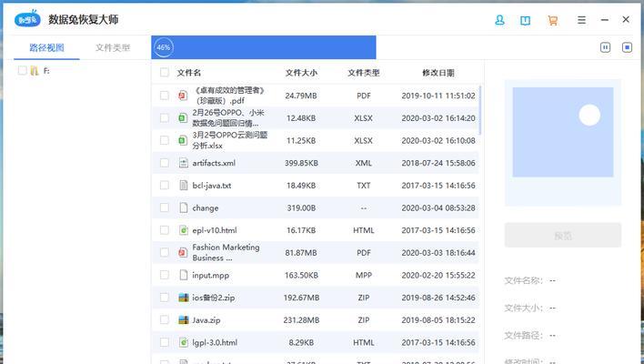The image size is (644, 364).
Task: Click the lgpl-3.0.html file icon
Action: 184,342
